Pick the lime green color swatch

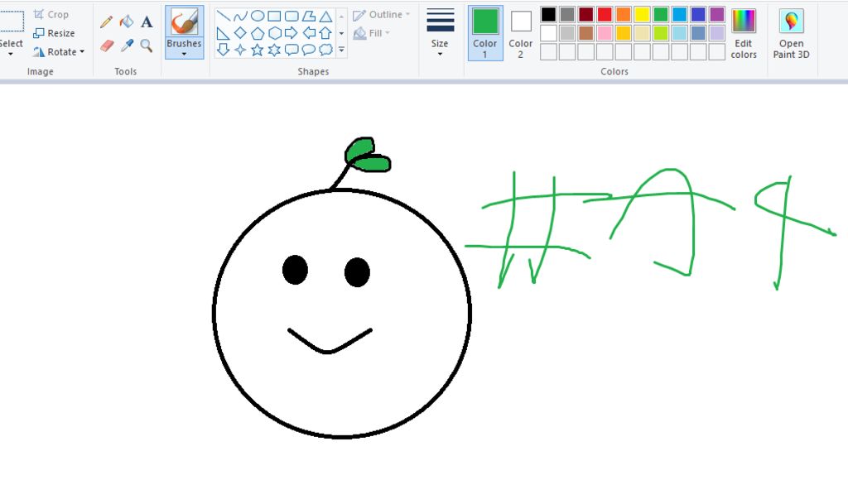coord(660,33)
